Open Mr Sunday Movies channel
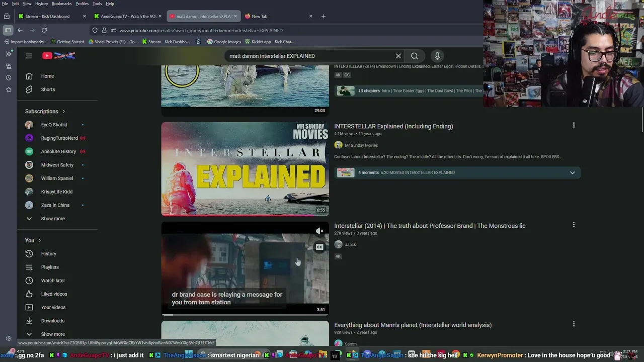The height and width of the screenshot is (362, 644). coord(361,145)
